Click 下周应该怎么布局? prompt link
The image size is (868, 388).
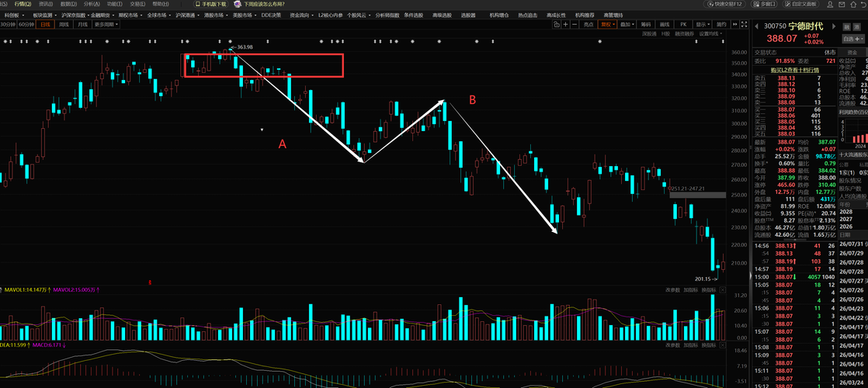pos(264,4)
